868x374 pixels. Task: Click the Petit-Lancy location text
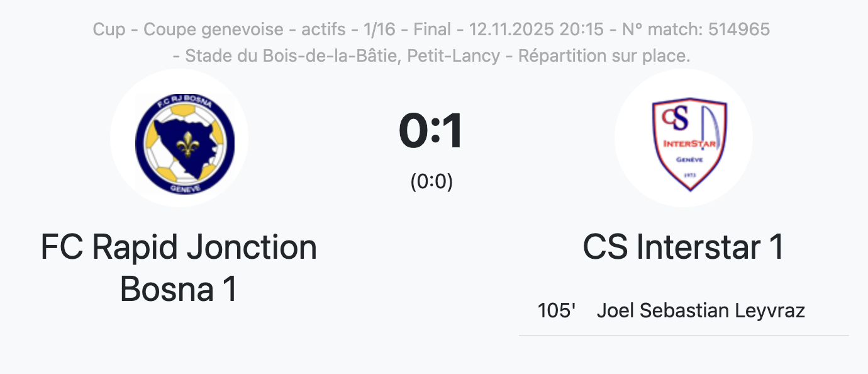(454, 55)
